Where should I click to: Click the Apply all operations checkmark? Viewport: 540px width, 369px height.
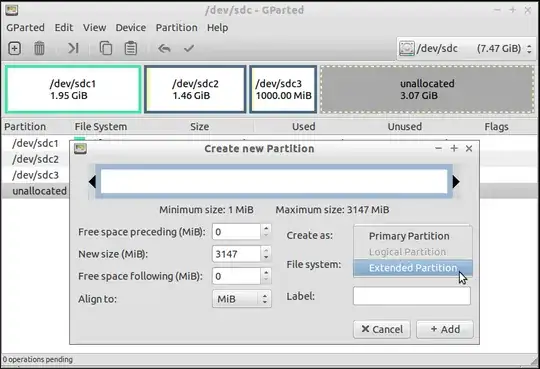click(x=189, y=48)
